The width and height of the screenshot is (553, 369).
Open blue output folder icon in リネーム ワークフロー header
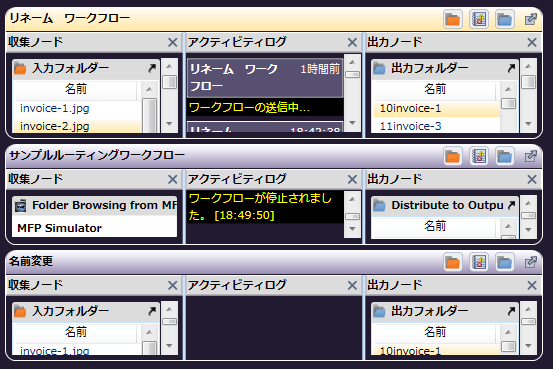(x=505, y=19)
